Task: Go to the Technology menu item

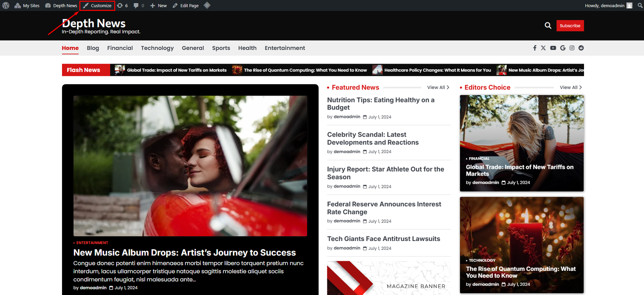Action: click(157, 48)
